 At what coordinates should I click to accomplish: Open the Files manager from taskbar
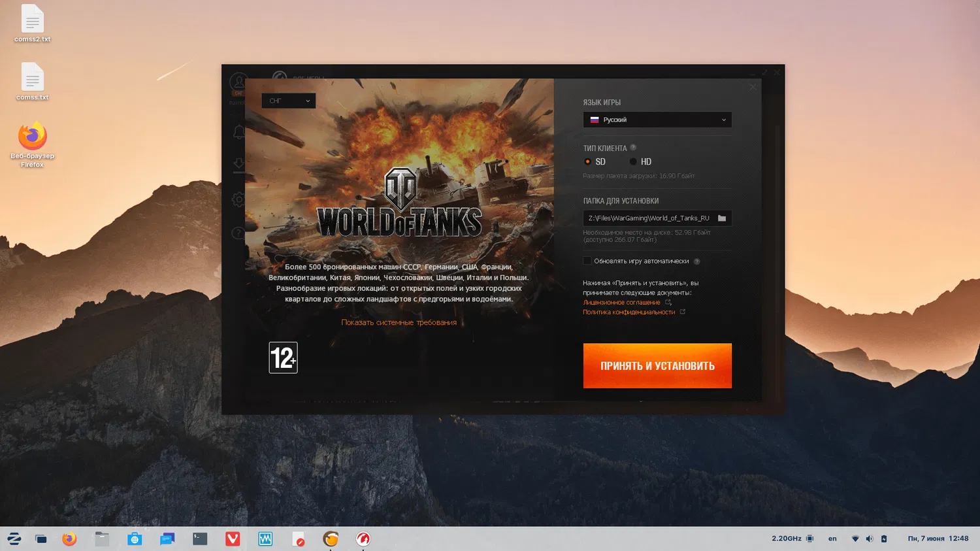point(102,539)
